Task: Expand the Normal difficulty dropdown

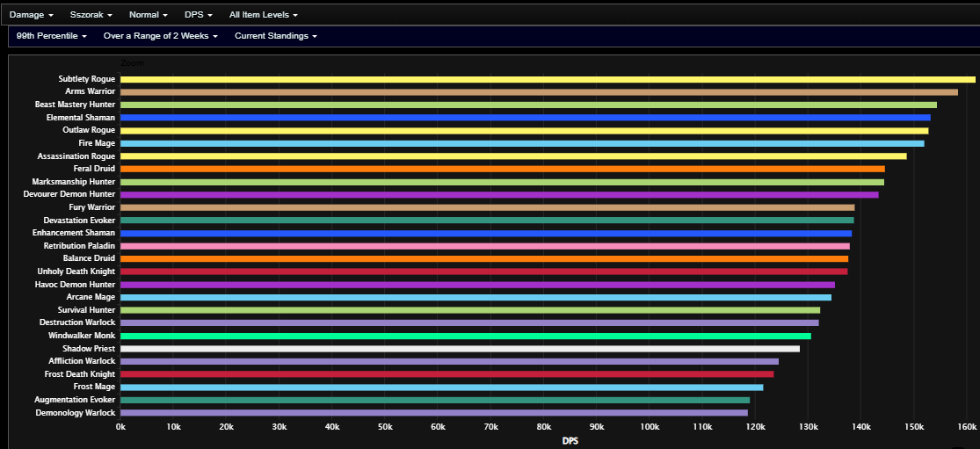Action: pyautogui.click(x=149, y=14)
